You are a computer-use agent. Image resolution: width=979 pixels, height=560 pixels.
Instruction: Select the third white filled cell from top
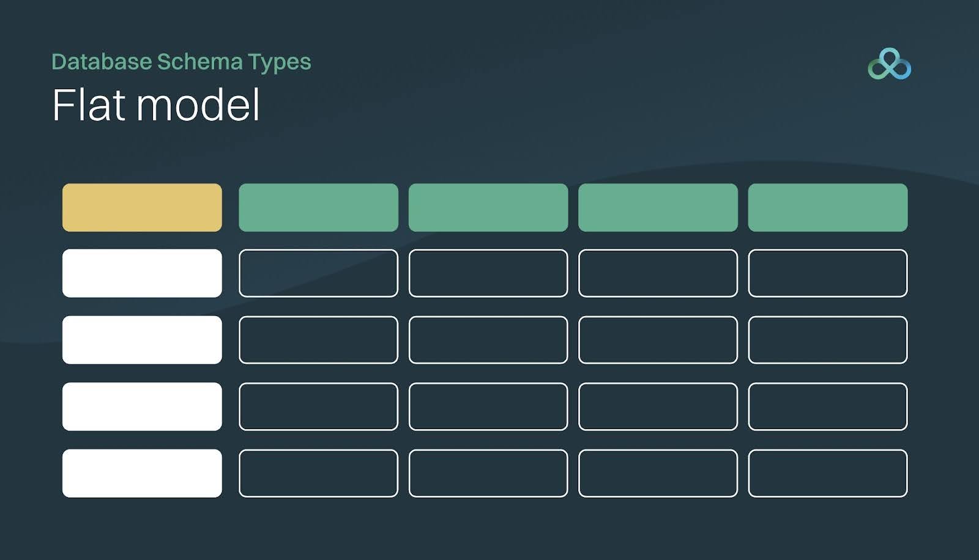pyautogui.click(x=142, y=407)
